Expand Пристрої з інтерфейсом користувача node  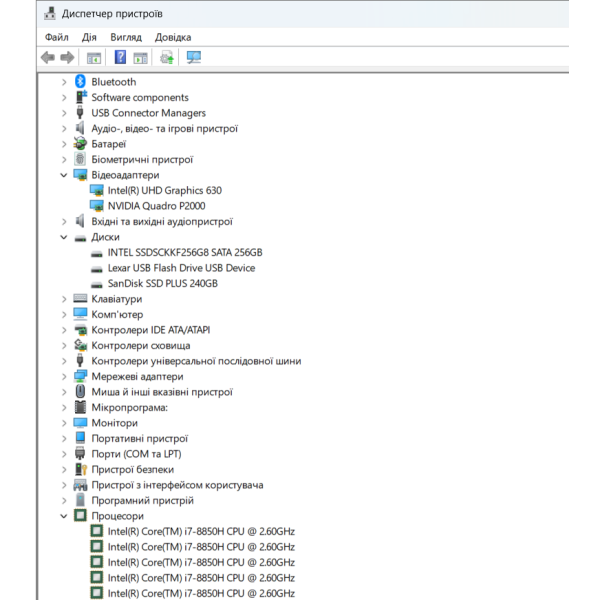point(64,485)
